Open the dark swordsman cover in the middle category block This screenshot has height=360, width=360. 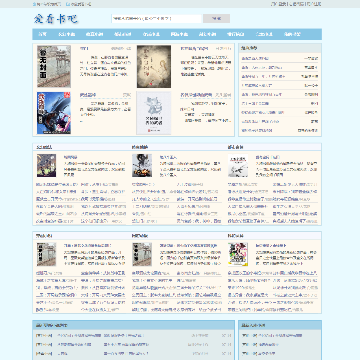coord(142,165)
